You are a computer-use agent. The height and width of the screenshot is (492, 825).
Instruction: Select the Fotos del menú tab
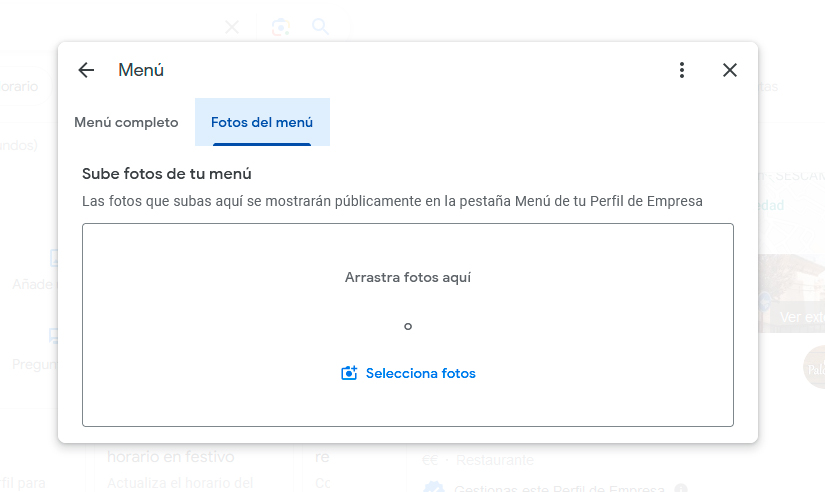(x=262, y=123)
